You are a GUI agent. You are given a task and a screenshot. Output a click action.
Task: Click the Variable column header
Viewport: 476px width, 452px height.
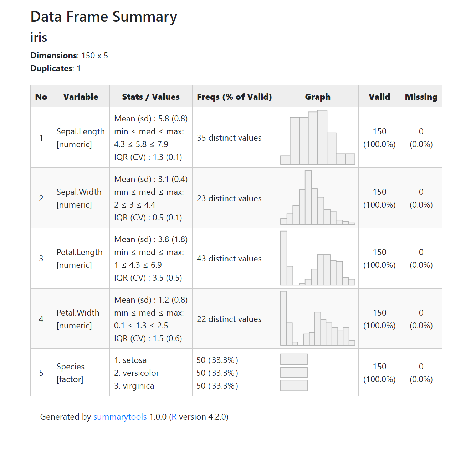pyautogui.click(x=81, y=97)
